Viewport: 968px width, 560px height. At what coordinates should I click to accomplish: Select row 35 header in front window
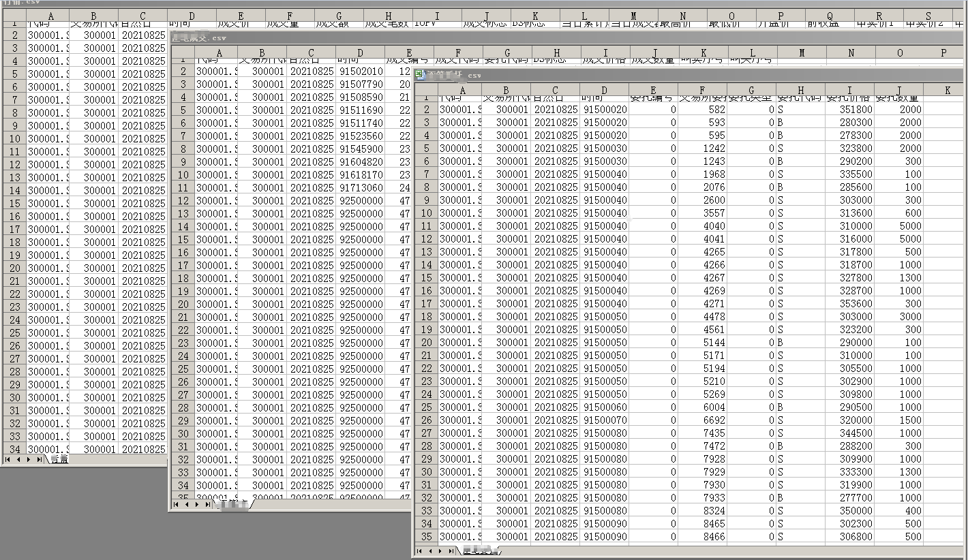point(426,536)
